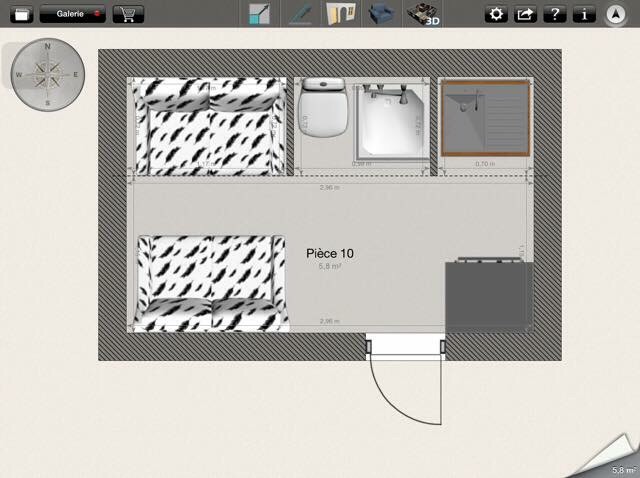Select the Pièce 10 room label

pyautogui.click(x=330, y=254)
